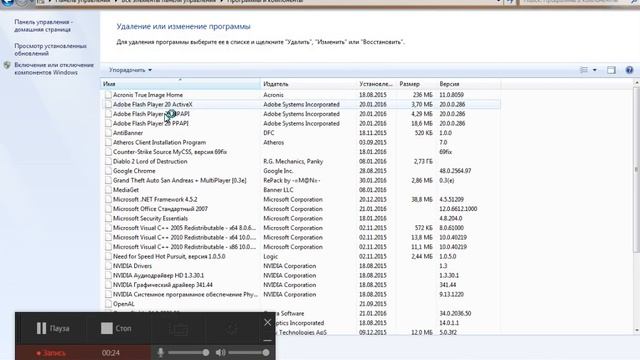Click the Diablo 2 Lord of Destruction icon
The width and height of the screenshot is (640, 360).
pyautogui.click(x=108, y=161)
